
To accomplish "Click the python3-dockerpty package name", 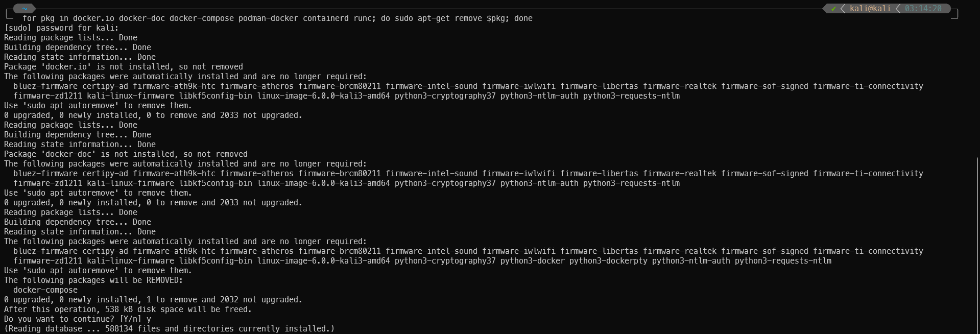I will (608, 261).
